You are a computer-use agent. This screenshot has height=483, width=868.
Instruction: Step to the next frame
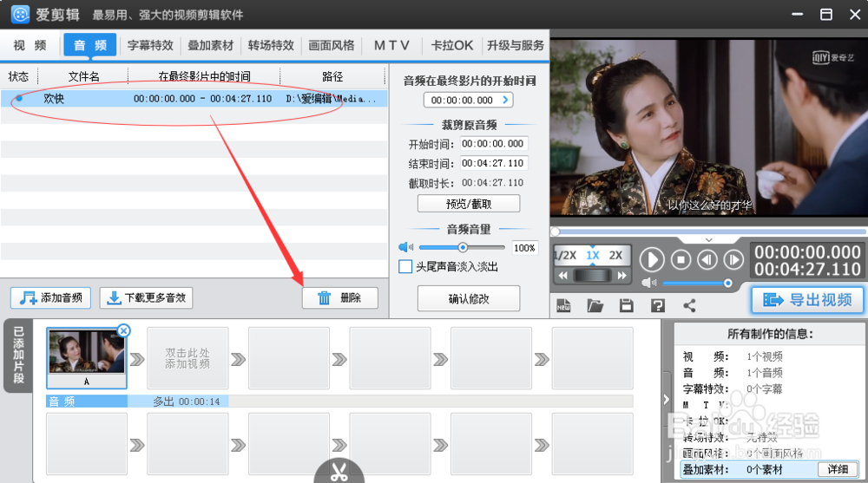coord(733,259)
